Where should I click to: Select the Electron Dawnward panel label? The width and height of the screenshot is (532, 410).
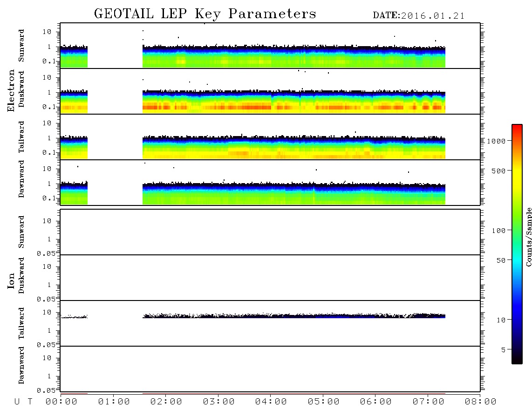coord(21,179)
